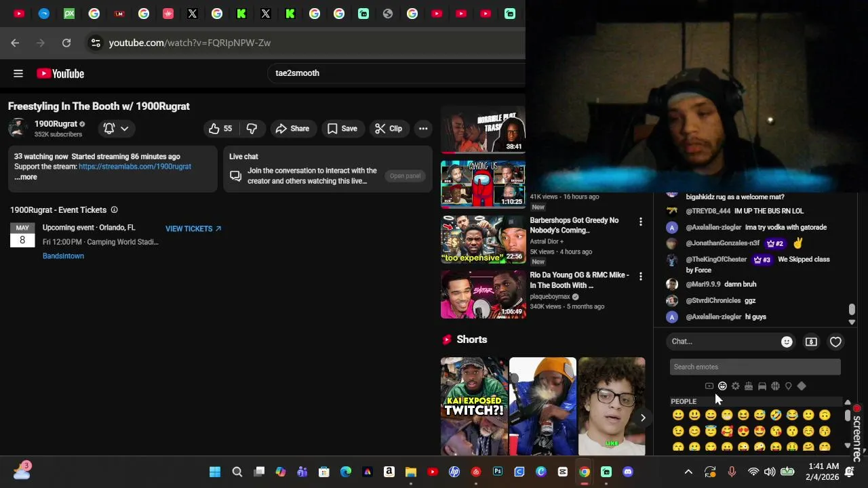
Task: Insert the rolling-on-floor laughing emoji
Action: click(x=776, y=415)
